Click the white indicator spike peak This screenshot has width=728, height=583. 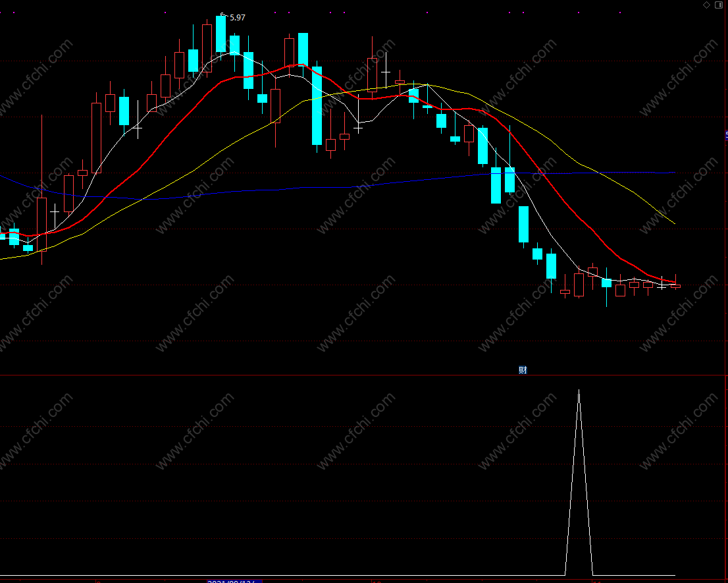click(579, 391)
